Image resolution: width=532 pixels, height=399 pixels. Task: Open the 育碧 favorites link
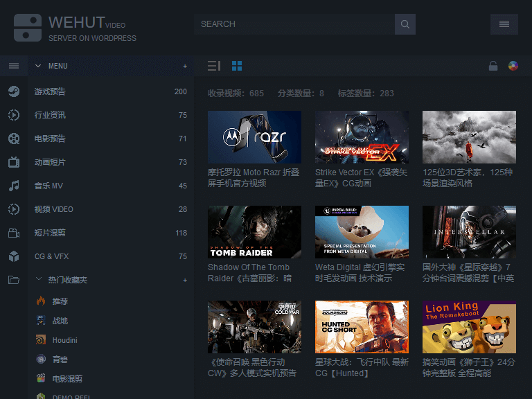click(x=60, y=360)
